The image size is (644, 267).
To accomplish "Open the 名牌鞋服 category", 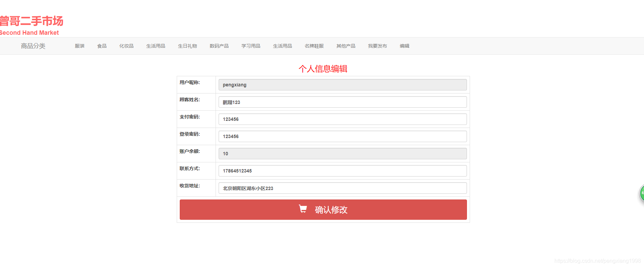I will (x=314, y=46).
